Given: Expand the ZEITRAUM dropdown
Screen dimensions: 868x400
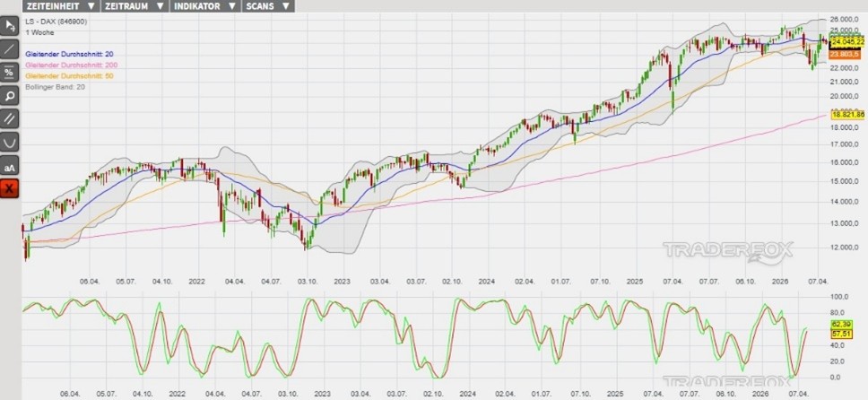Looking at the screenshot, I should click(134, 5).
